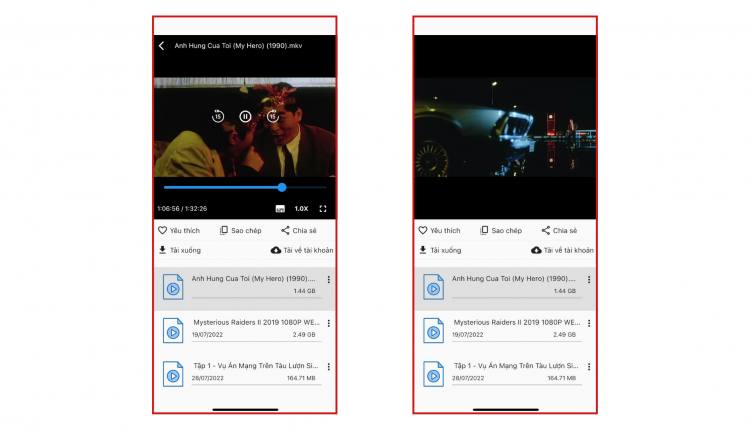Go back from the left phone's video player
This screenshot has height=430, width=750.
click(162, 46)
